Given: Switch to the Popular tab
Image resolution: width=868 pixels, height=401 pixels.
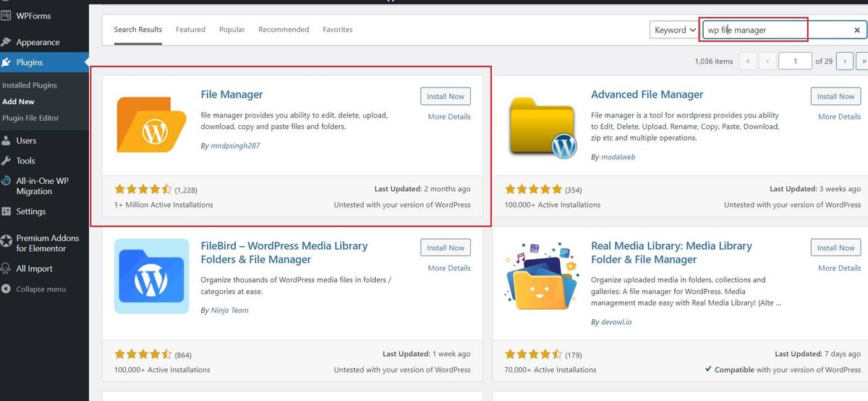Looking at the screenshot, I should tap(232, 30).
